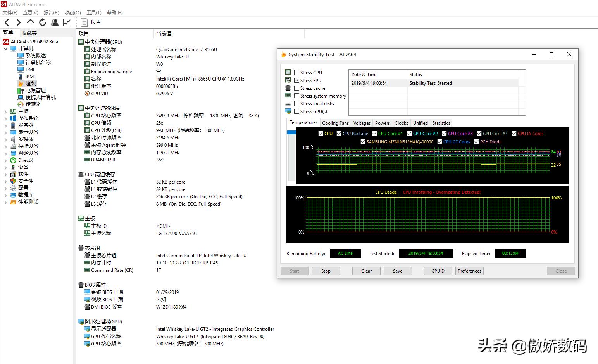Expand the 显示设备 tree node
The height and width of the screenshot is (364, 598).
[x=5, y=132]
